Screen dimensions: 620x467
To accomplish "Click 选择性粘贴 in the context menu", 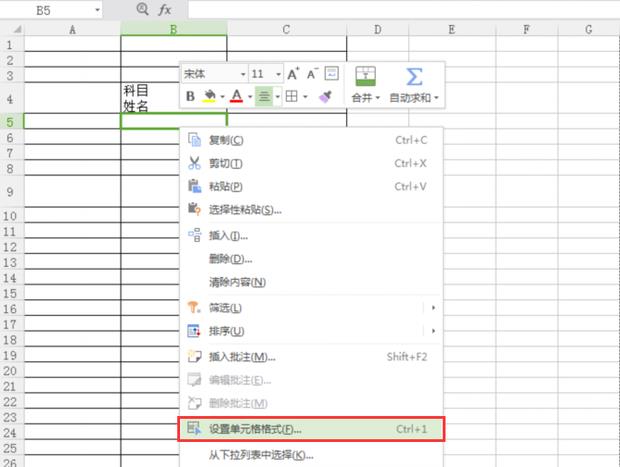I will pyautogui.click(x=245, y=209).
